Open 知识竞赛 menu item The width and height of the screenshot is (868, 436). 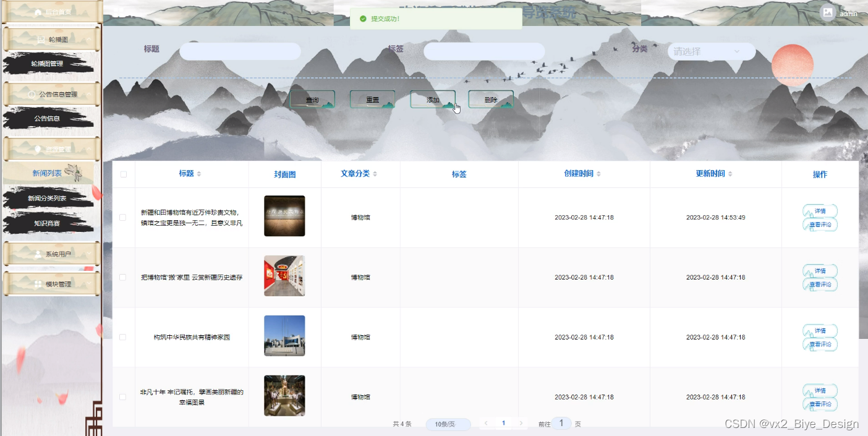47,223
